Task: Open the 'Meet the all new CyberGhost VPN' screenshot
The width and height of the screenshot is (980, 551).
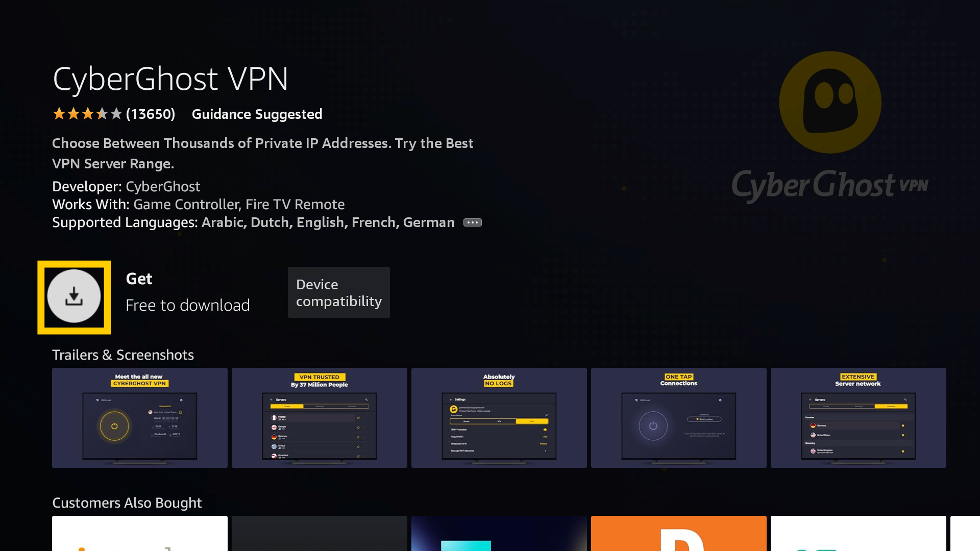Action: [x=140, y=418]
